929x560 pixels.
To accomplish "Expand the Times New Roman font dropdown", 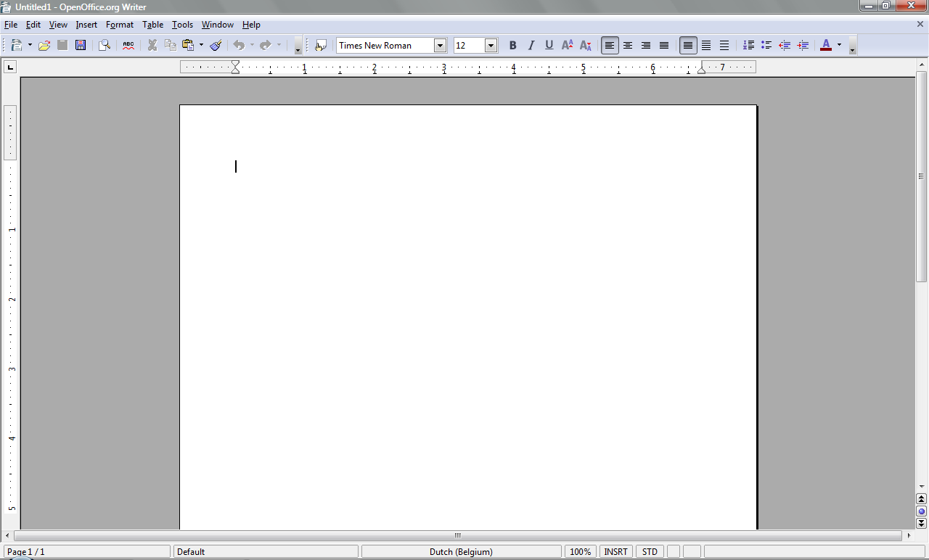I will tap(440, 46).
